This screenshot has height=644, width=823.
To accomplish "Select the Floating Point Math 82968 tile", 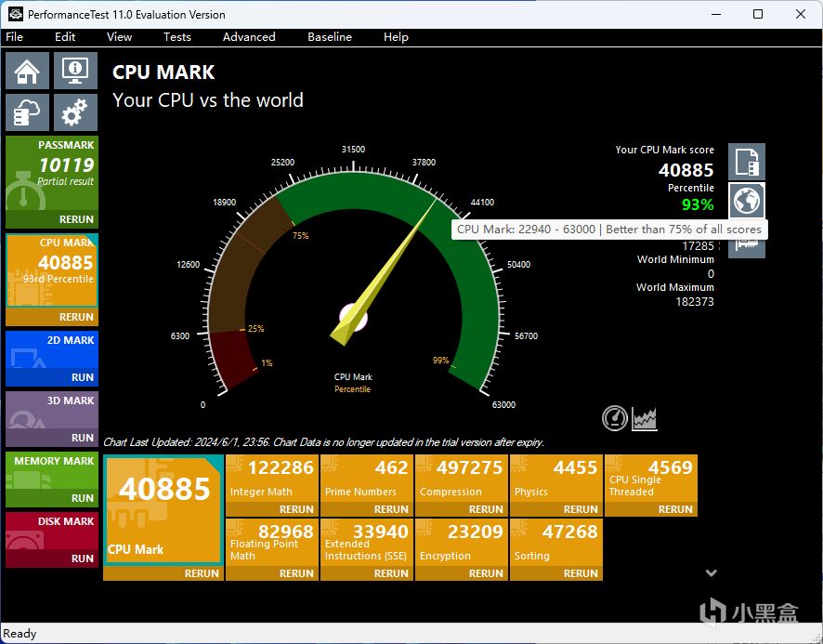I will coord(272,543).
